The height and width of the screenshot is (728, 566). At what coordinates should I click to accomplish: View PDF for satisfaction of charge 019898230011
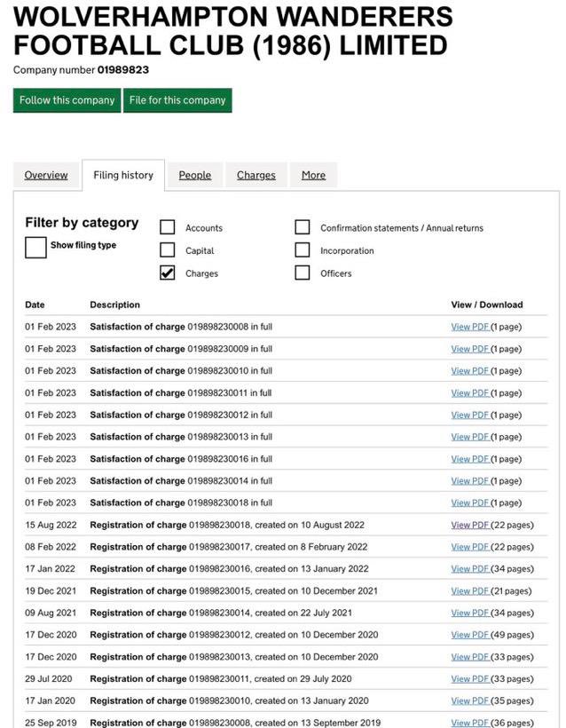(470, 392)
